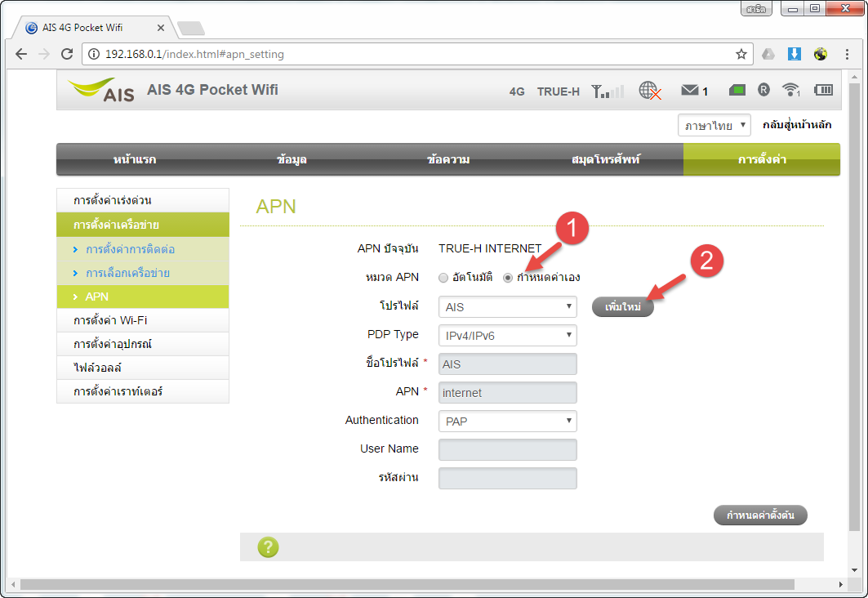868x598 pixels.
Task: Click the signal strength bars icon
Action: pyautogui.click(x=608, y=91)
